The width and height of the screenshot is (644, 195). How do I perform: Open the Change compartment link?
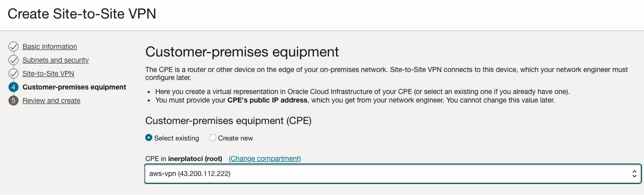click(265, 158)
